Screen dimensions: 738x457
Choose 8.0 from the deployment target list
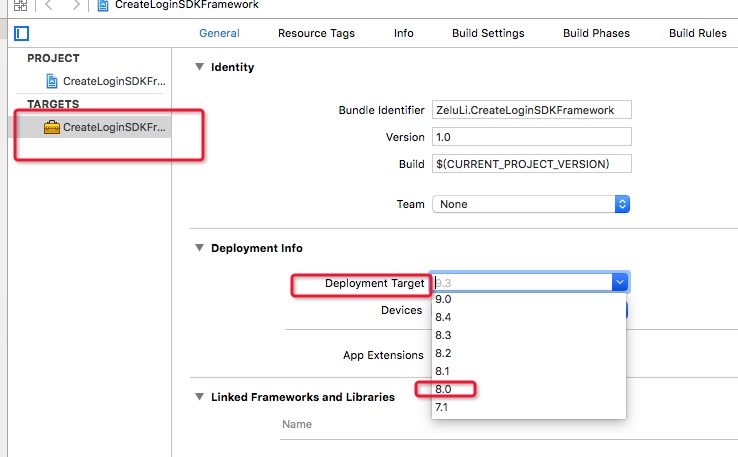pyautogui.click(x=443, y=389)
